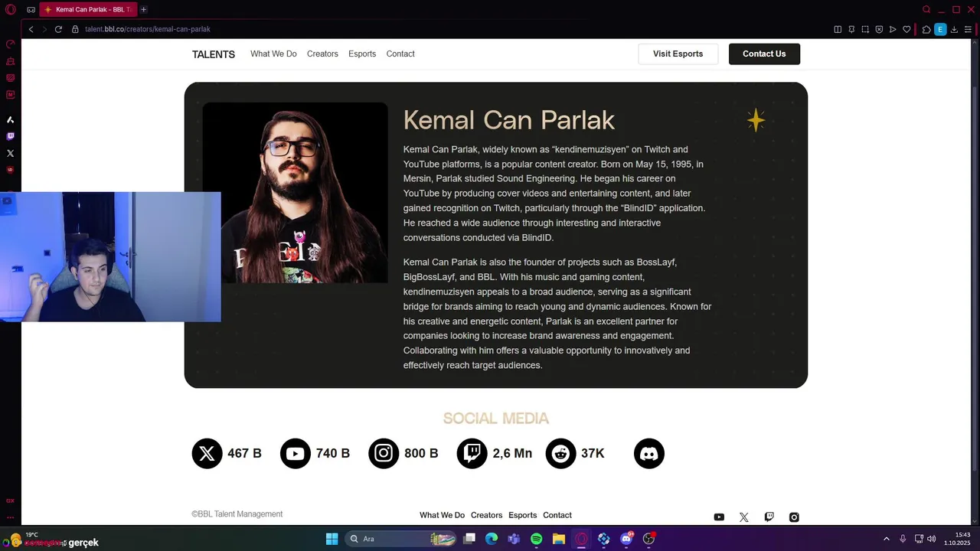Open Reddit social profile with 37K
This screenshot has width=980, height=551.
coord(575,454)
